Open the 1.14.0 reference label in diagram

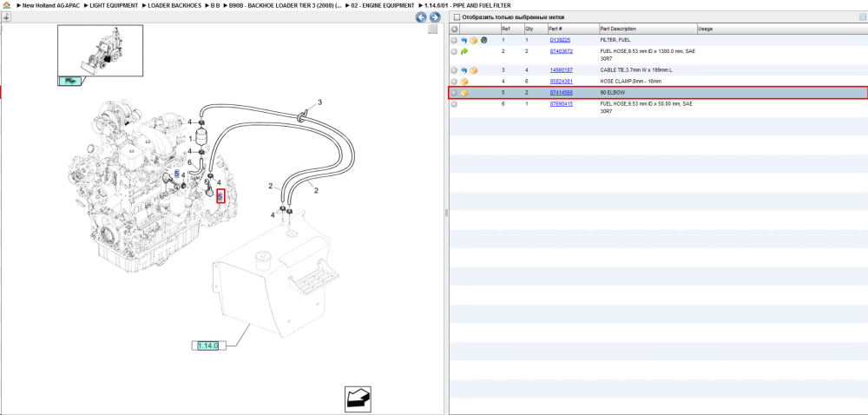tap(208, 346)
